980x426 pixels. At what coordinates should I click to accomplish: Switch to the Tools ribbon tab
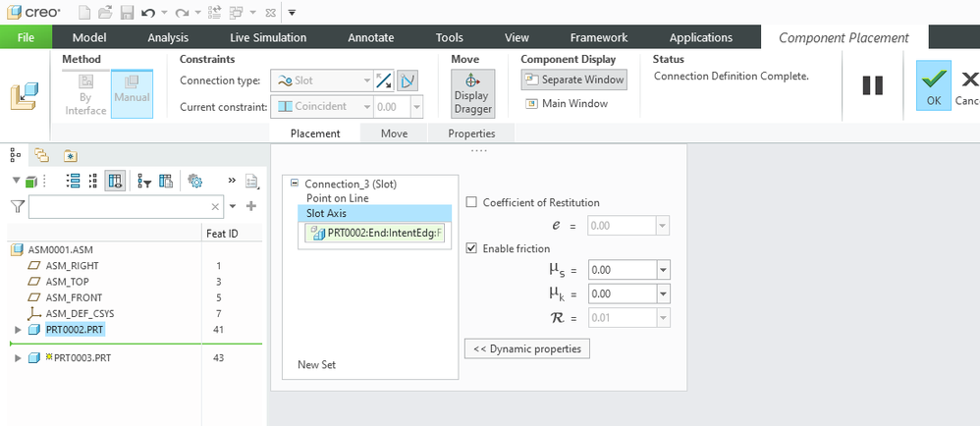450,37
